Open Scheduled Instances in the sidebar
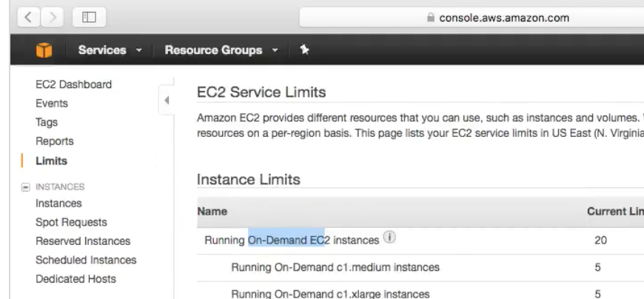The image size is (644, 299). [x=86, y=260]
